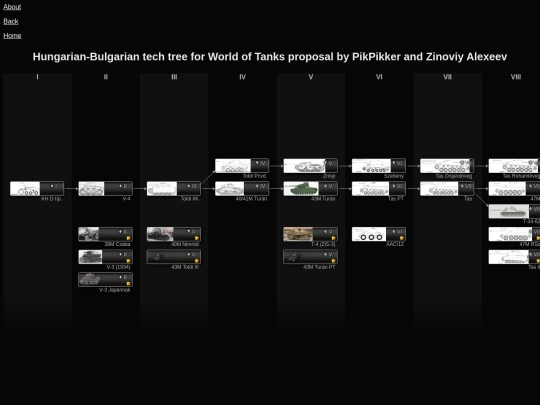
Task: Select the Tas Orgarolöveg tier VII card
Action: 447,166
